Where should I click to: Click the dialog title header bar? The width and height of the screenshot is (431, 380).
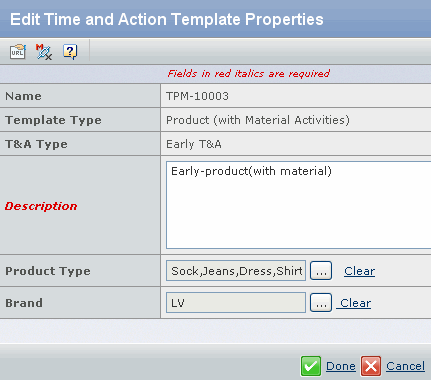click(x=215, y=19)
